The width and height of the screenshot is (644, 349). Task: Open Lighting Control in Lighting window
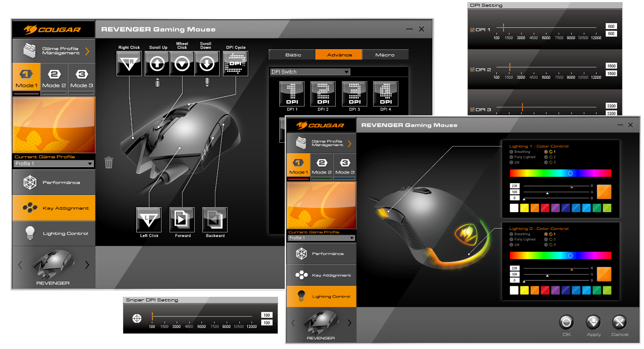point(321,296)
